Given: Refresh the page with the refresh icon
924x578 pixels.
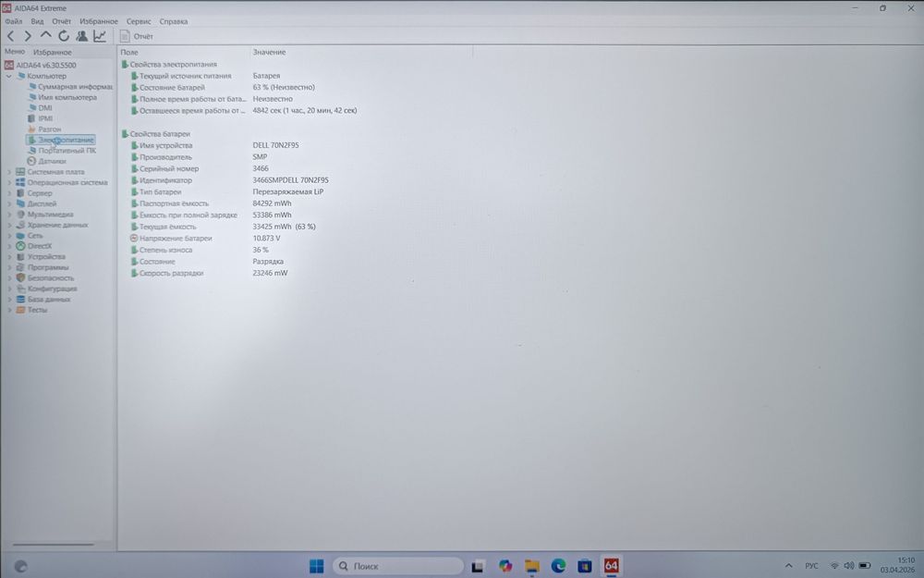Looking at the screenshot, I should [x=64, y=37].
